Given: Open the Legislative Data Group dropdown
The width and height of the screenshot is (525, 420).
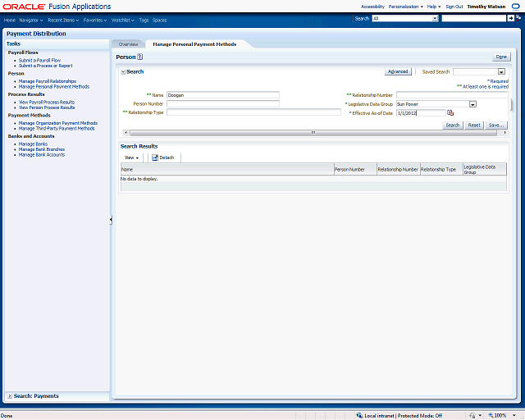Looking at the screenshot, I should [x=472, y=104].
